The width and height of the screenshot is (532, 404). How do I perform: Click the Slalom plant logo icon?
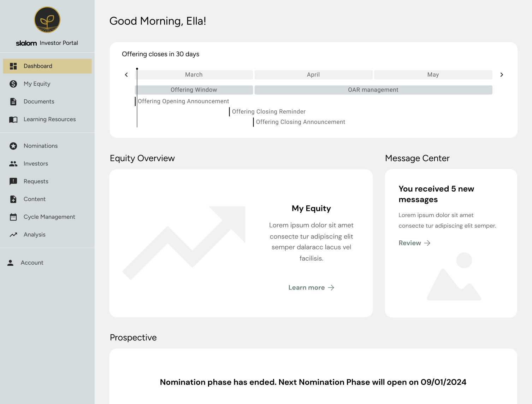(47, 20)
